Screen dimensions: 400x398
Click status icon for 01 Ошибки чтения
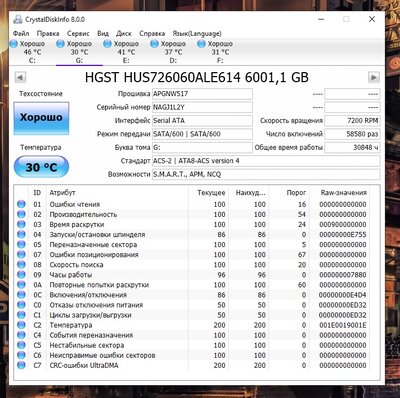tap(21, 204)
